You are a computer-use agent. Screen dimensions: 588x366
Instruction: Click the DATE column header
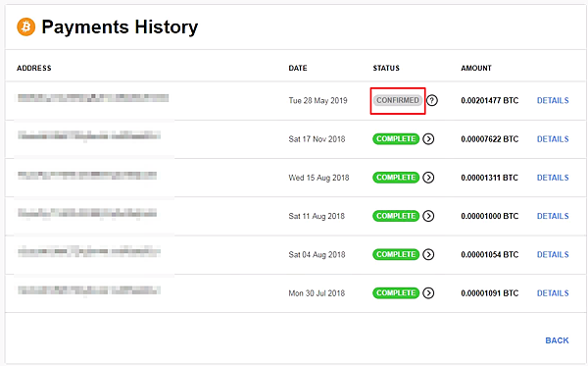click(298, 68)
